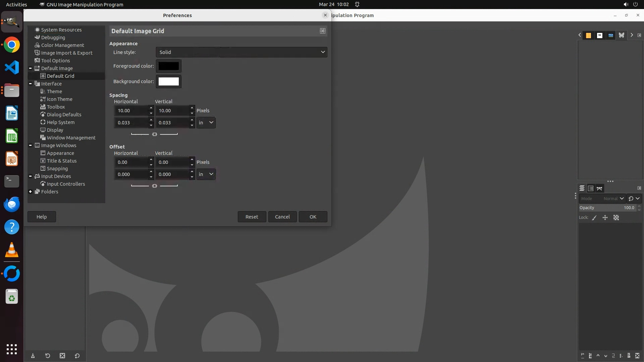Click the Reset to default values icon
644x362 pixels.
[77, 356]
